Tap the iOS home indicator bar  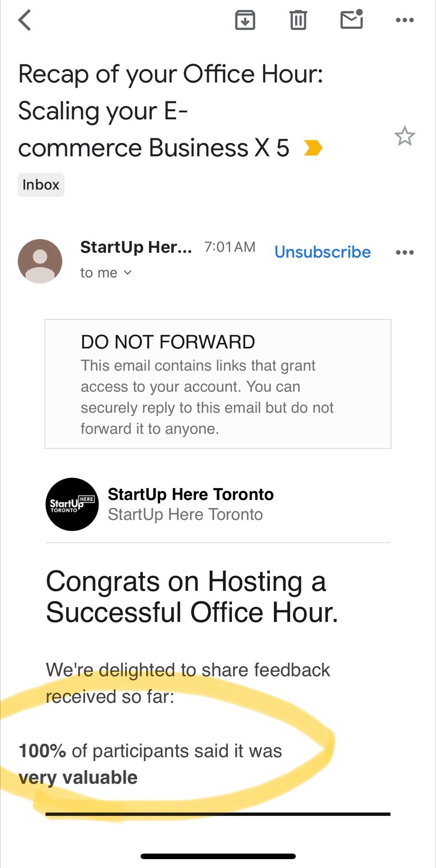(218, 856)
